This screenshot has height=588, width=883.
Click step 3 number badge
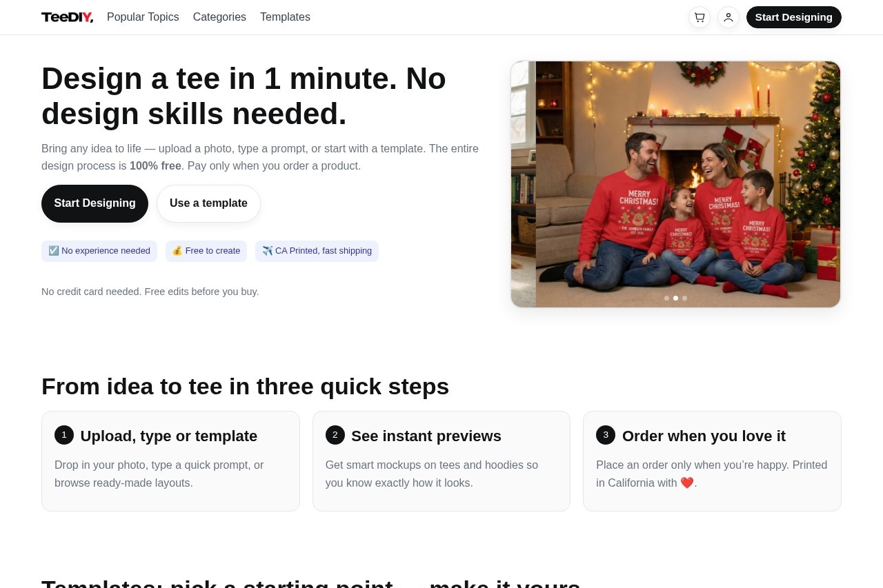tap(606, 435)
